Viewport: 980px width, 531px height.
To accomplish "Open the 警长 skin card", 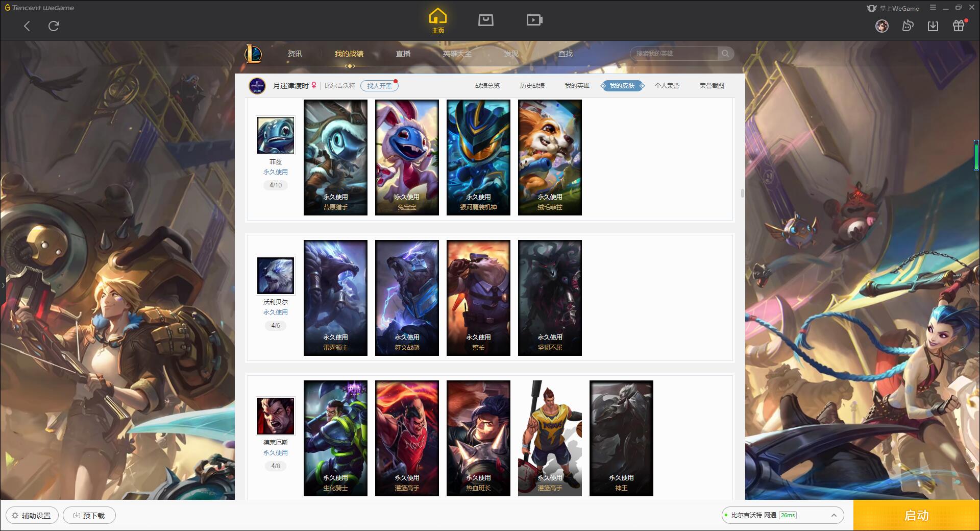I will click(478, 298).
